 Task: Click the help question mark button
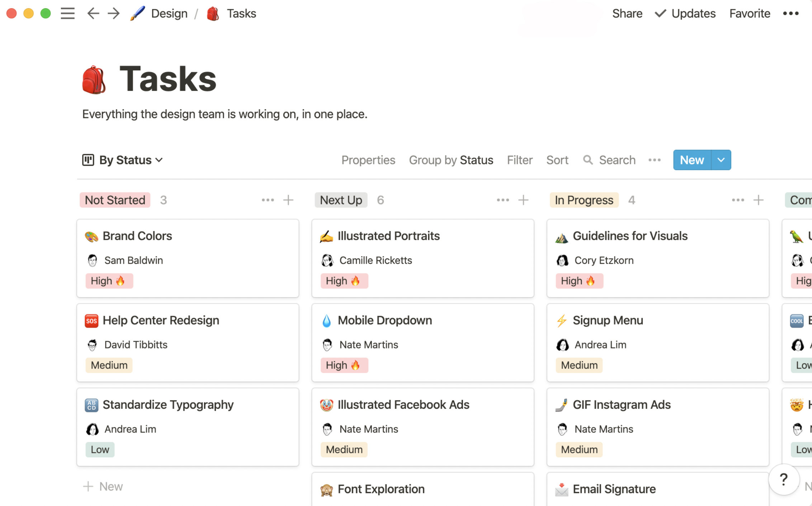[x=784, y=479]
